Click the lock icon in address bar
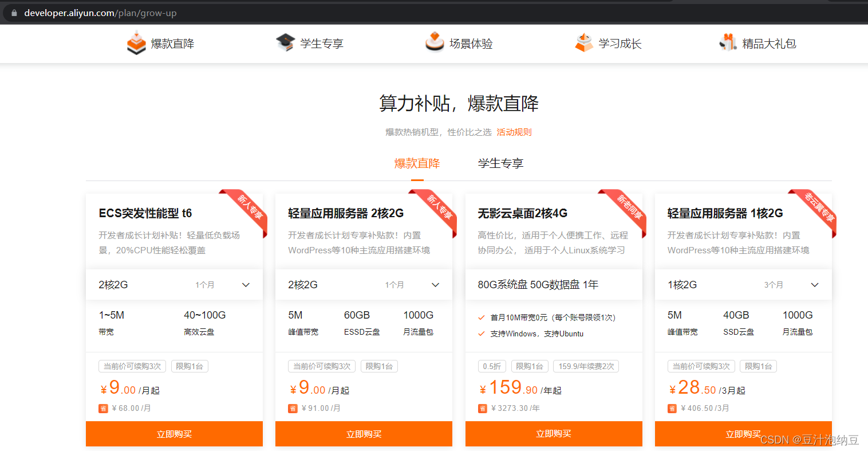Image resolution: width=868 pixels, height=451 pixels. (14, 13)
